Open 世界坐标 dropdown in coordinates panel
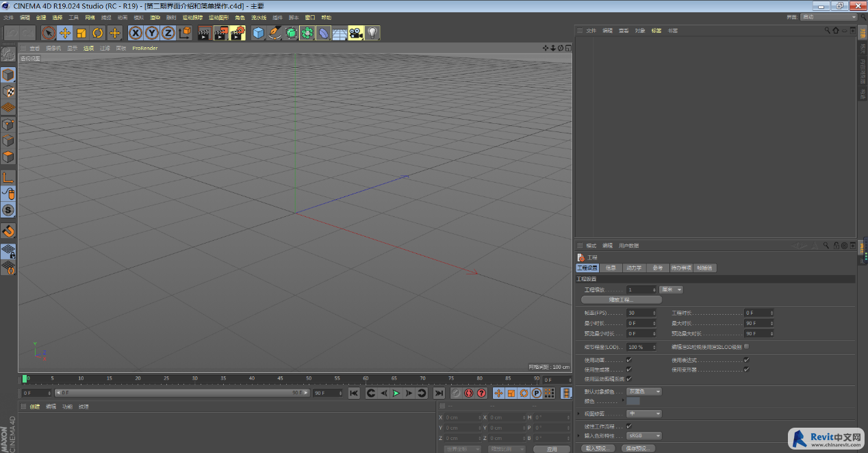 click(x=462, y=449)
